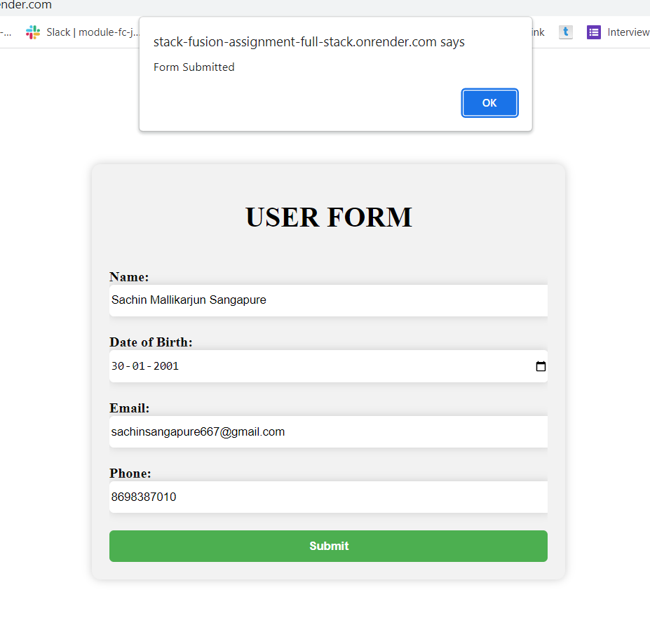Select the year "2001" in the date field
650x644 pixels.
tap(166, 365)
